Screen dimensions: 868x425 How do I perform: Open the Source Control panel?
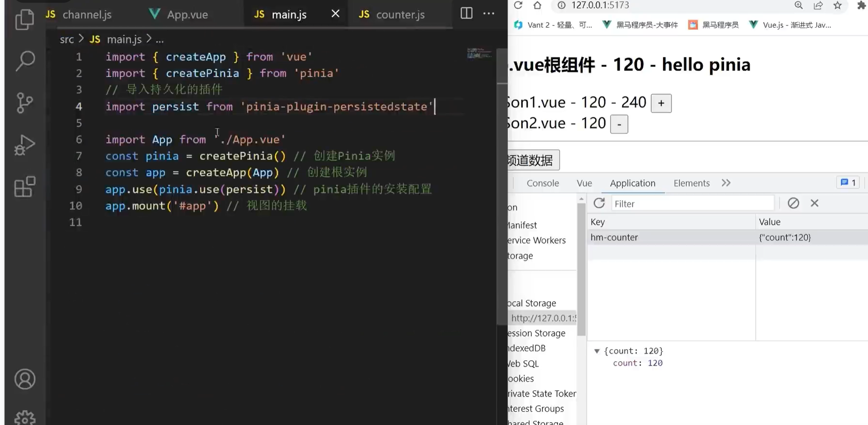tap(25, 103)
